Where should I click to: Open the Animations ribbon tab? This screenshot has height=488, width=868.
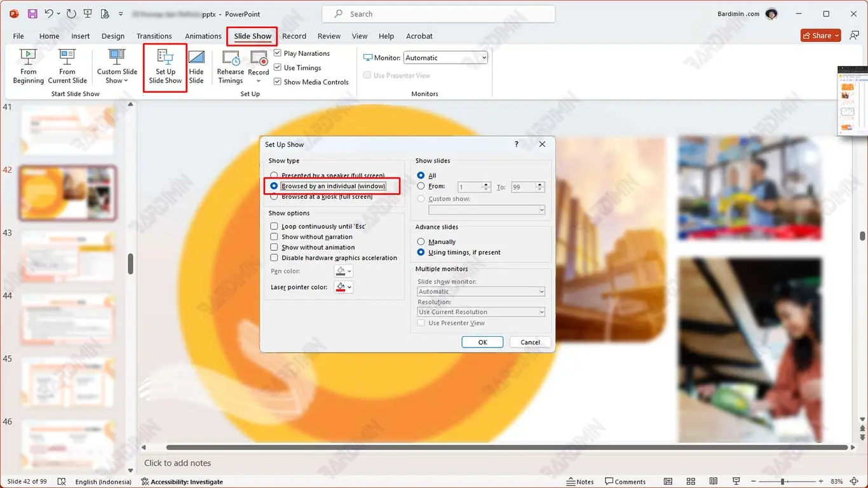pyautogui.click(x=203, y=36)
